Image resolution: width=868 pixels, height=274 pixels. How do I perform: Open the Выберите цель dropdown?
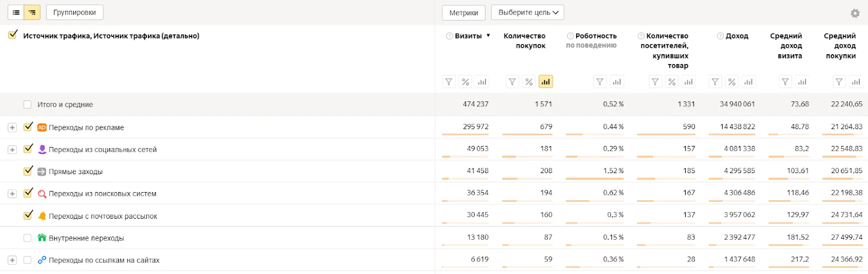(527, 12)
